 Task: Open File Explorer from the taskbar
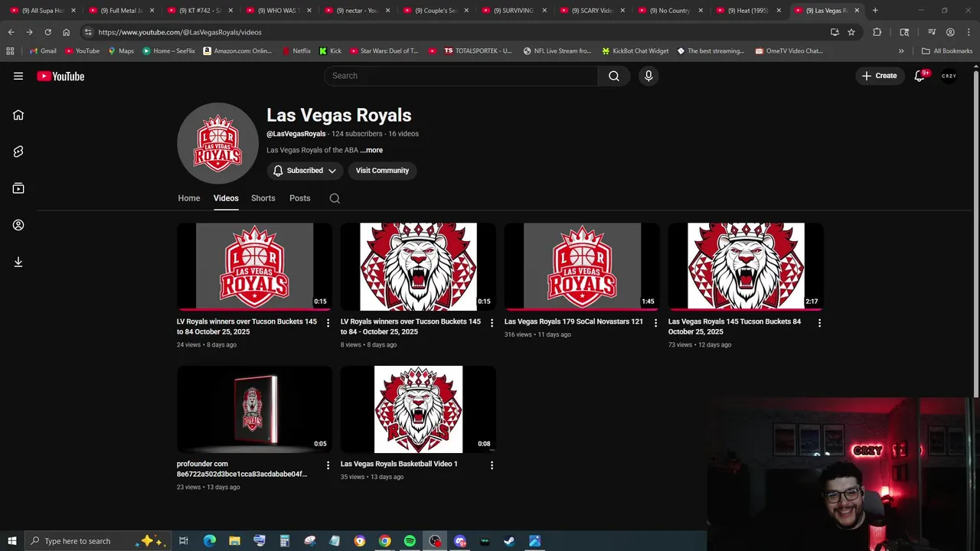pyautogui.click(x=234, y=541)
